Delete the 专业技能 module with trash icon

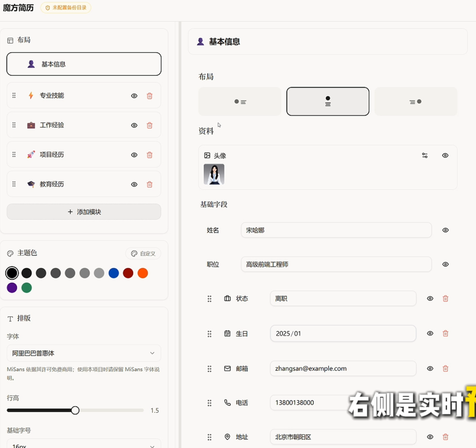tap(149, 96)
